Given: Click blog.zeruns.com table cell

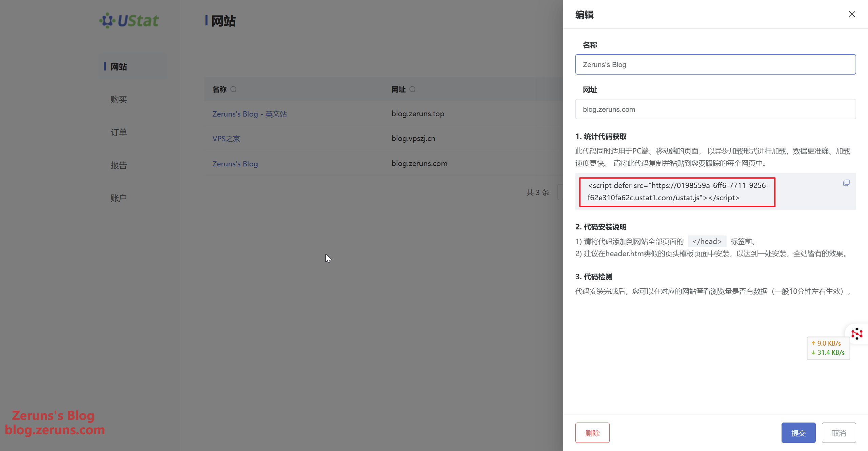Looking at the screenshot, I should tap(419, 164).
